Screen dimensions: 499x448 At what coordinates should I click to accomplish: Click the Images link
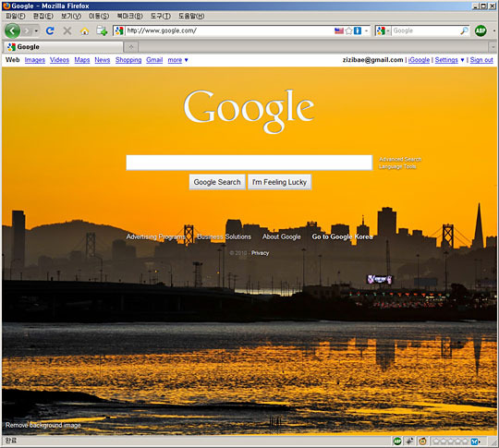tap(35, 60)
